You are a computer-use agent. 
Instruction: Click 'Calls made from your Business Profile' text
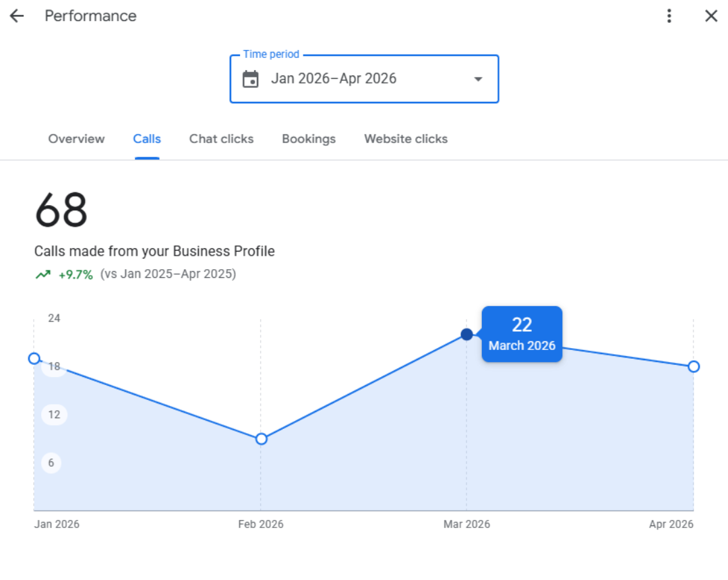[154, 252]
